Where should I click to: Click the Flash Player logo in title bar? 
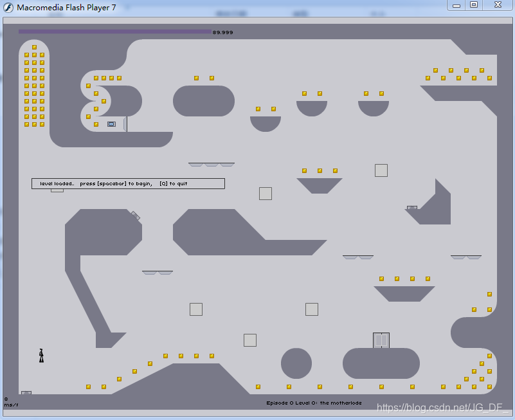[8, 8]
